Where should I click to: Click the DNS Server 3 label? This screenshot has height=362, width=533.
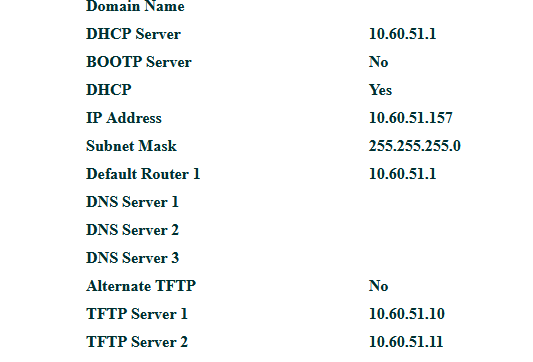coord(132,258)
